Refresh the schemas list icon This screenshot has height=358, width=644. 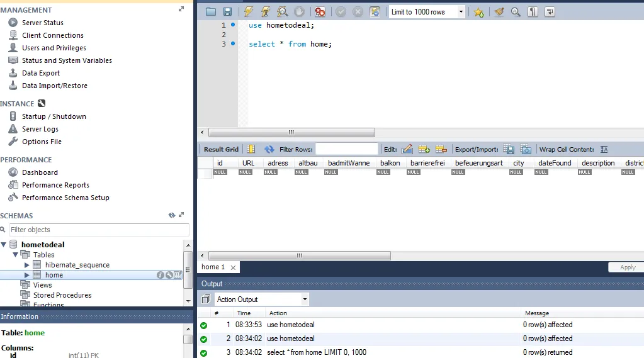pyautogui.click(x=172, y=215)
